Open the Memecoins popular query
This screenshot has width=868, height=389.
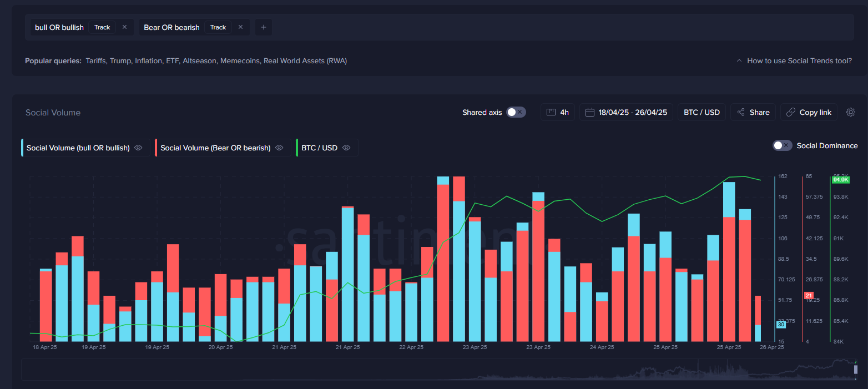(x=239, y=60)
